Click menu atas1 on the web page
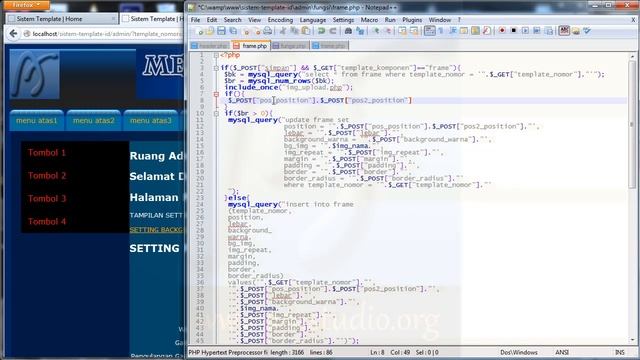 37,120
